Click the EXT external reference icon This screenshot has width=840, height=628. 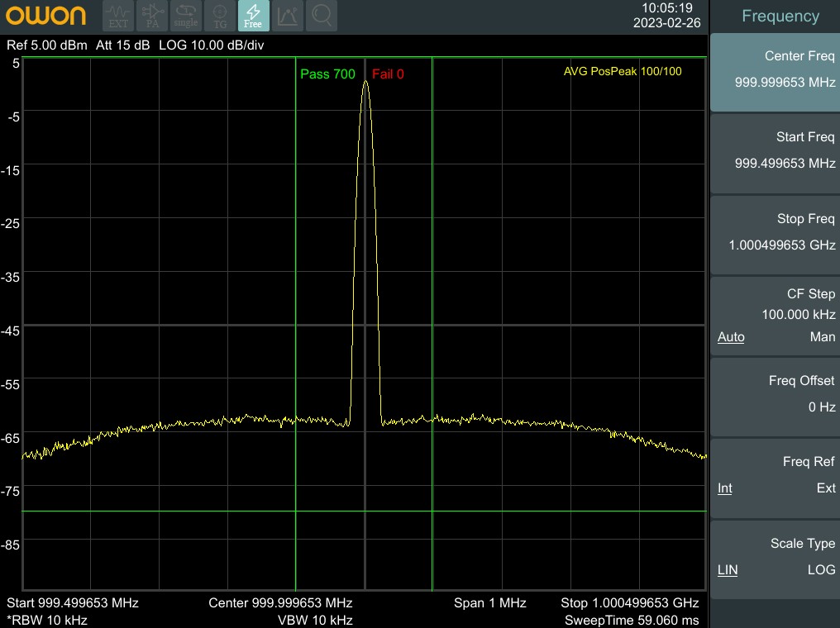coord(118,16)
